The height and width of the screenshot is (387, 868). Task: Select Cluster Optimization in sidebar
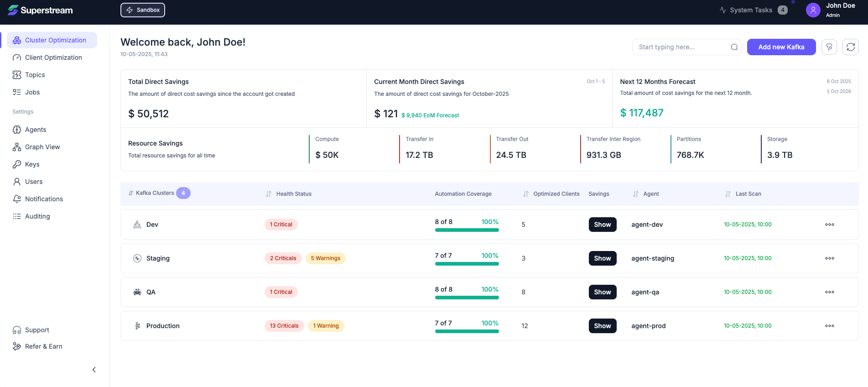tap(52, 40)
